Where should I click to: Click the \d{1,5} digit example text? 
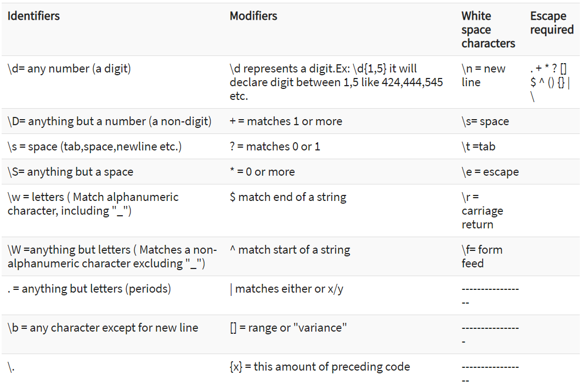coord(336,82)
